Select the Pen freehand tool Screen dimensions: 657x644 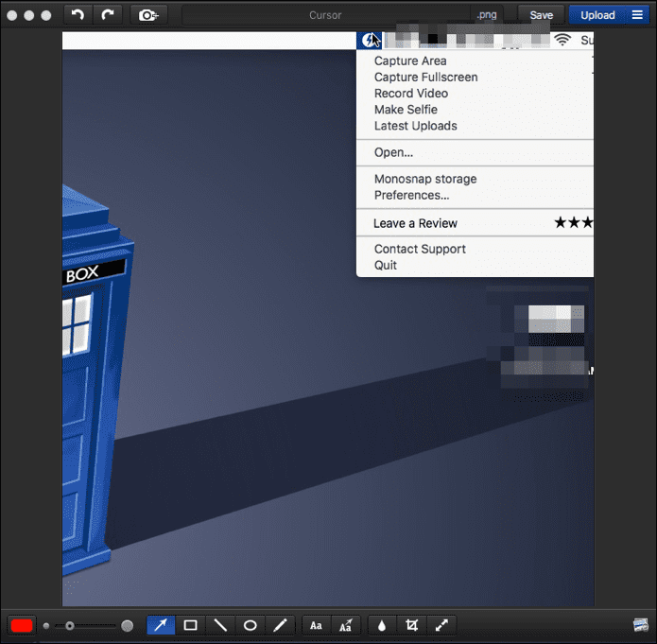click(x=280, y=625)
